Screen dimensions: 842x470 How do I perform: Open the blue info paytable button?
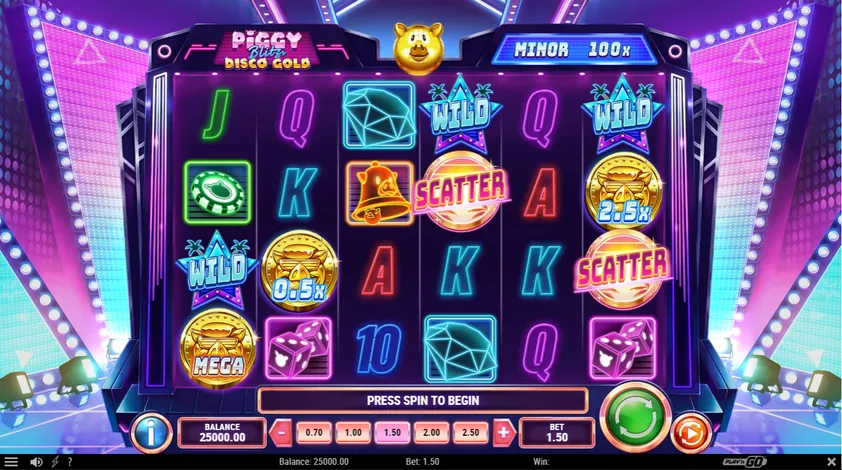[151, 432]
